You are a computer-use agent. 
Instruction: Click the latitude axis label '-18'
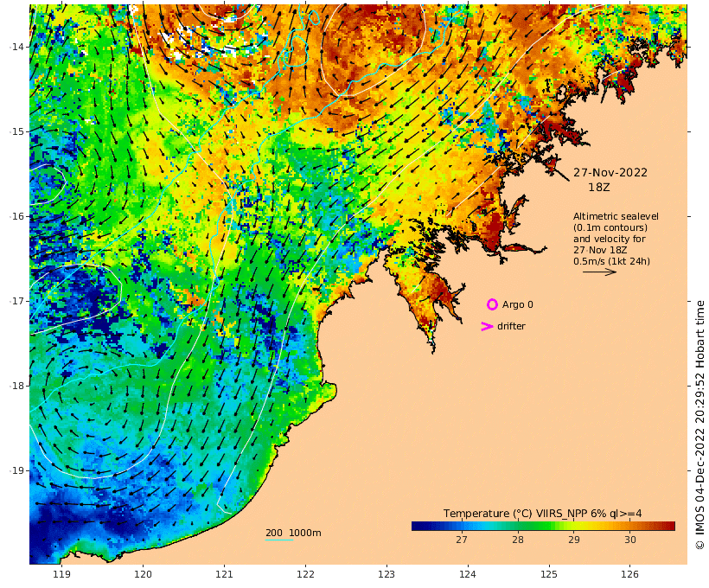[x=16, y=386]
